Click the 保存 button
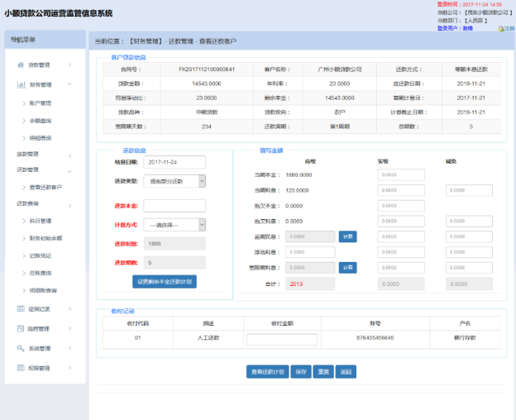This screenshot has width=516, height=420. 301,372
